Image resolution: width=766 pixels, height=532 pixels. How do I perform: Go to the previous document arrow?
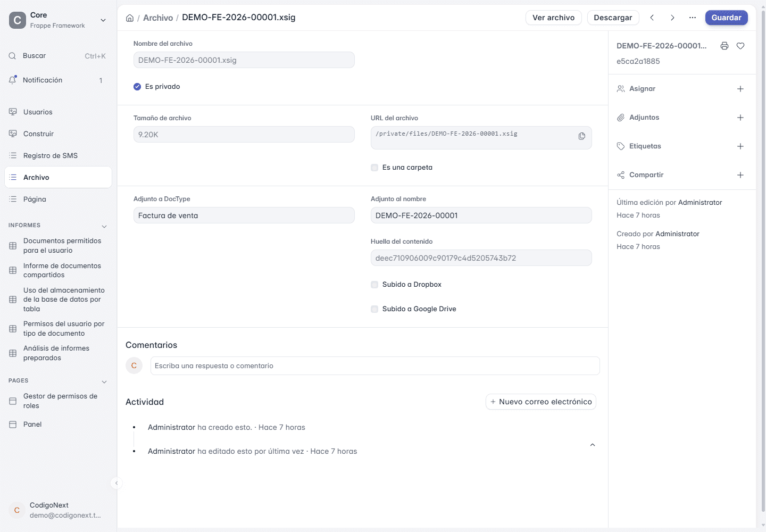point(652,18)
